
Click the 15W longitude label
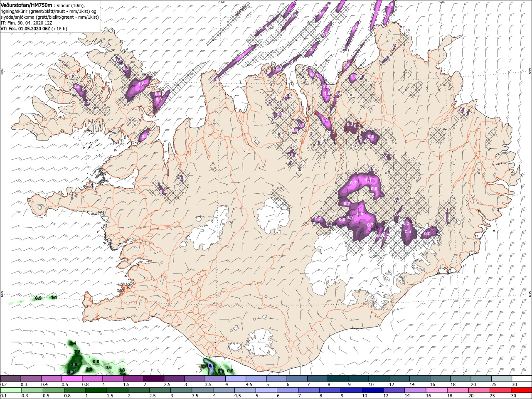coord(440,2)
